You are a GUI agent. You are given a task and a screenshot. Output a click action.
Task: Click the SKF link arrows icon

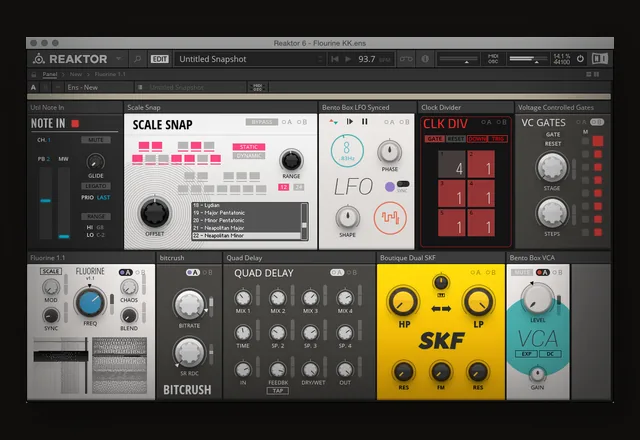[441, 309]
